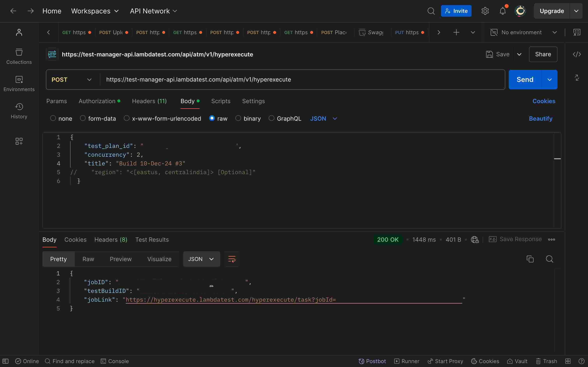Toggle the response word wrap icon
Image resolution: width=588 pixels, height=367 pixels.
coord(232,259)
